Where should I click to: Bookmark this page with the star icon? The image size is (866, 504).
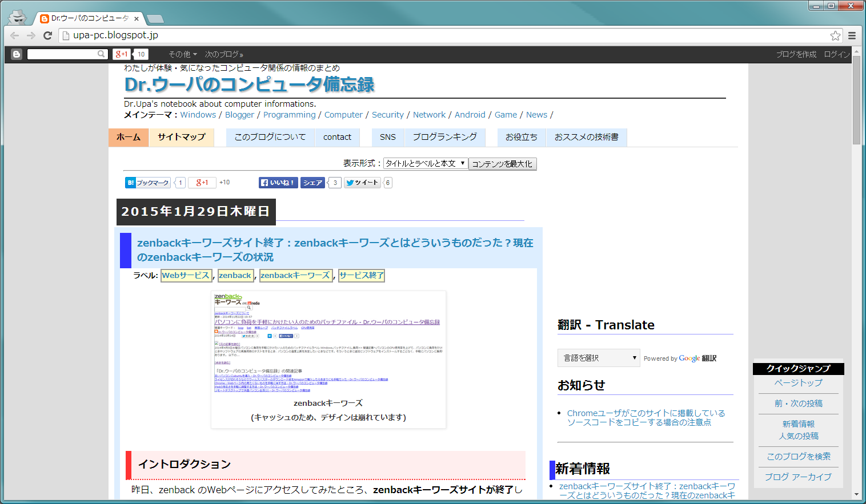point(835,35)
